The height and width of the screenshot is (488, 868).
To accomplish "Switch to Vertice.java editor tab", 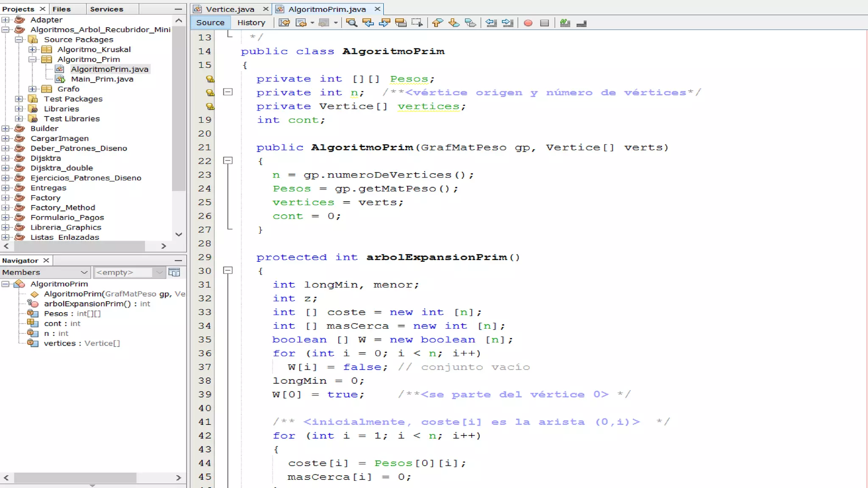I will click(230, 9).
